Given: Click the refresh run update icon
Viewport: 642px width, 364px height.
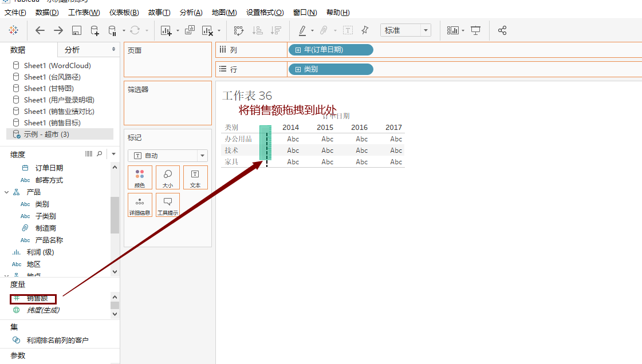Looking at the screenshot, I should pos(135,30).
